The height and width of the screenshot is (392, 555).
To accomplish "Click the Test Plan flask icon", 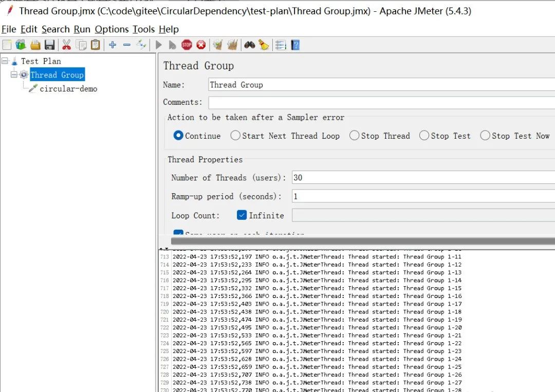I will point(14,61).
